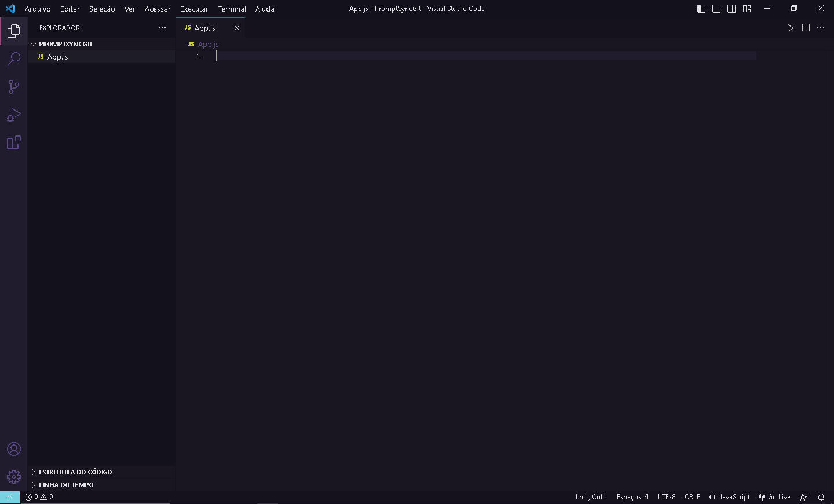Toggle the primary sidebar layout icon
Image resolution: width=834 pixels, height=504 pixels.
coord(701,9)
